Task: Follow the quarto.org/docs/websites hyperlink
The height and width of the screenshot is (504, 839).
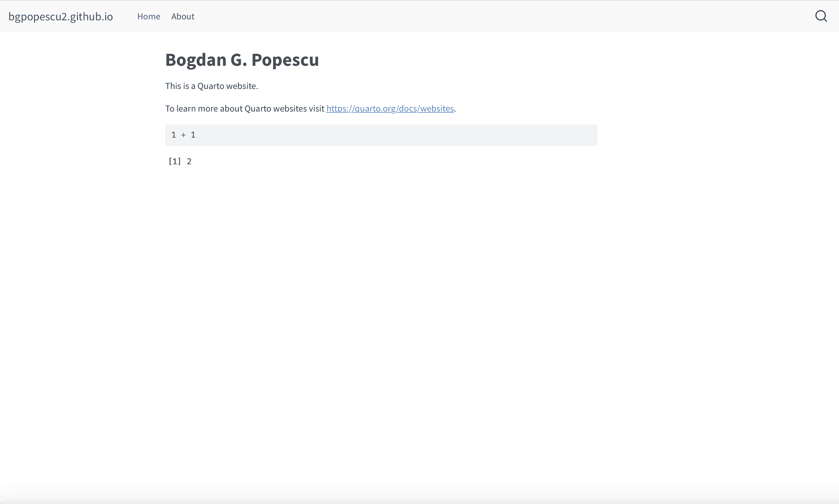Action: pyautogui.click(x=390, y=108)
